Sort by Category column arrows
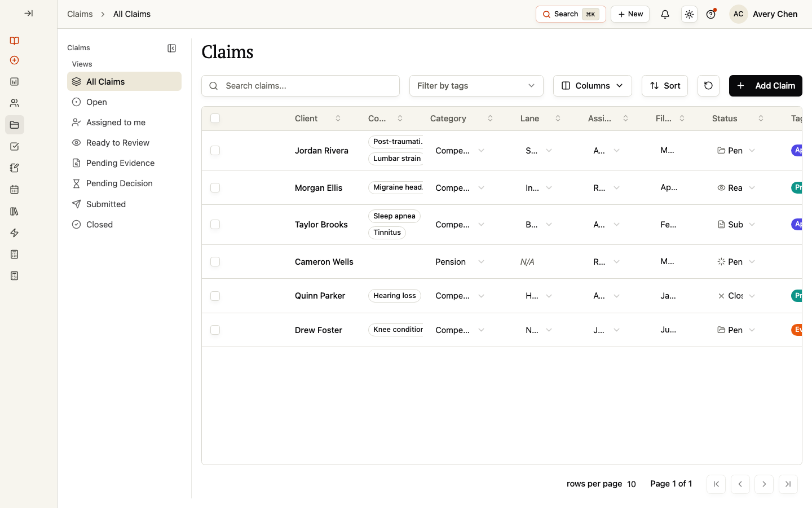Screen dimensions: 812x508 490,119
